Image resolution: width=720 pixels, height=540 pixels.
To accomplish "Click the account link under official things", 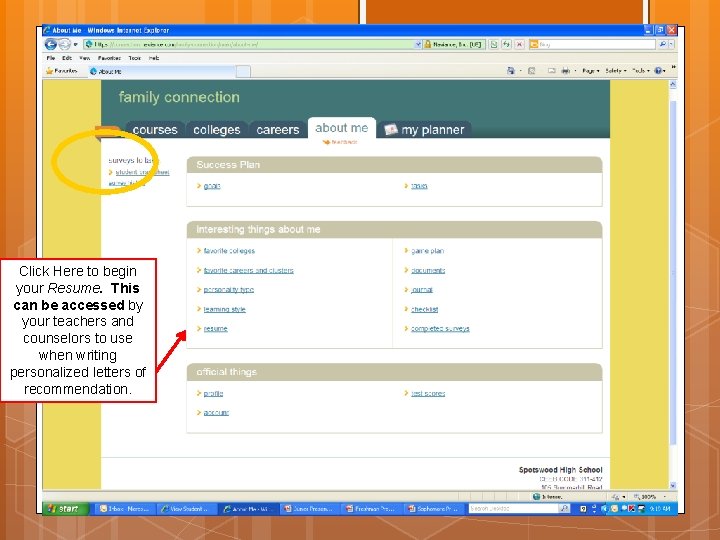I will tap(216, 413).
